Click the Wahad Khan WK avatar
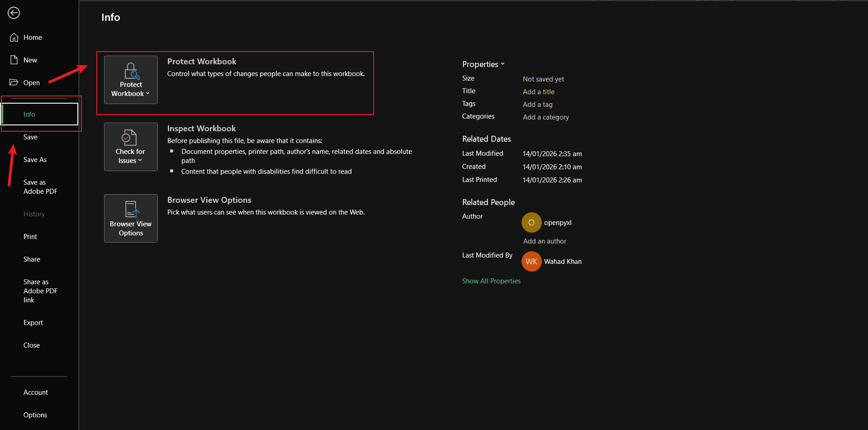This screenshot has height=430, width=868. 531,262
